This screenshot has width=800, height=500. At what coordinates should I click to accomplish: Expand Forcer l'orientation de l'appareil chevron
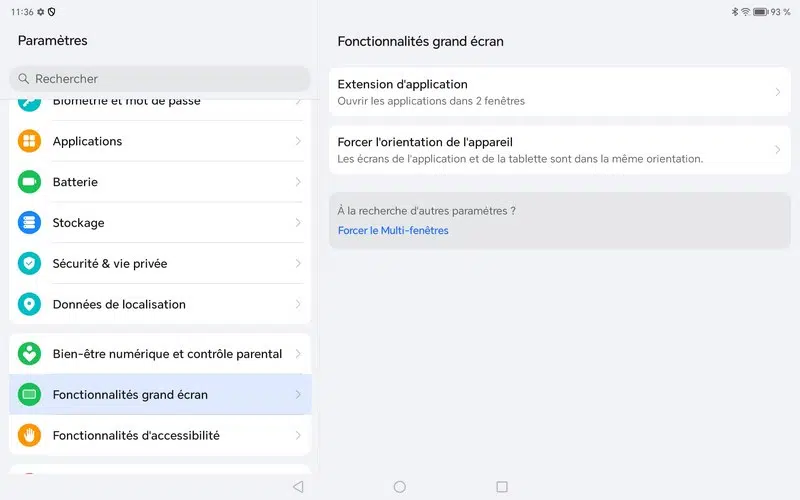click(778, 150)
